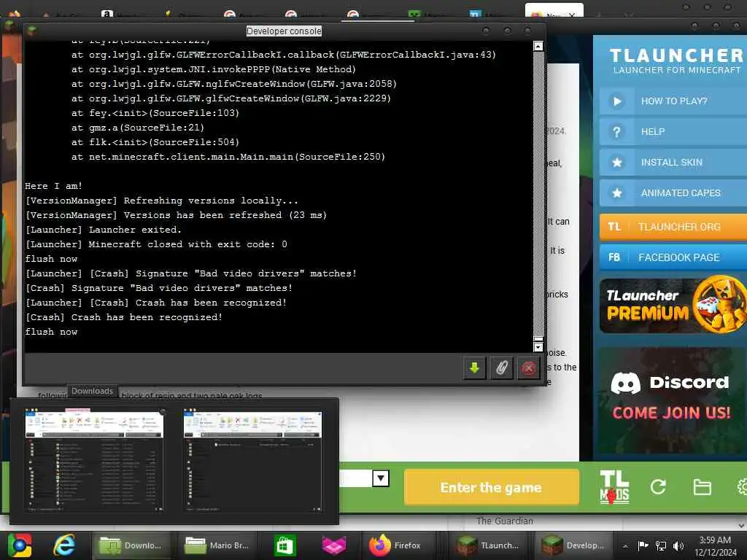
Task: Open the How To Play play icon
Action: tap(617, 101)
